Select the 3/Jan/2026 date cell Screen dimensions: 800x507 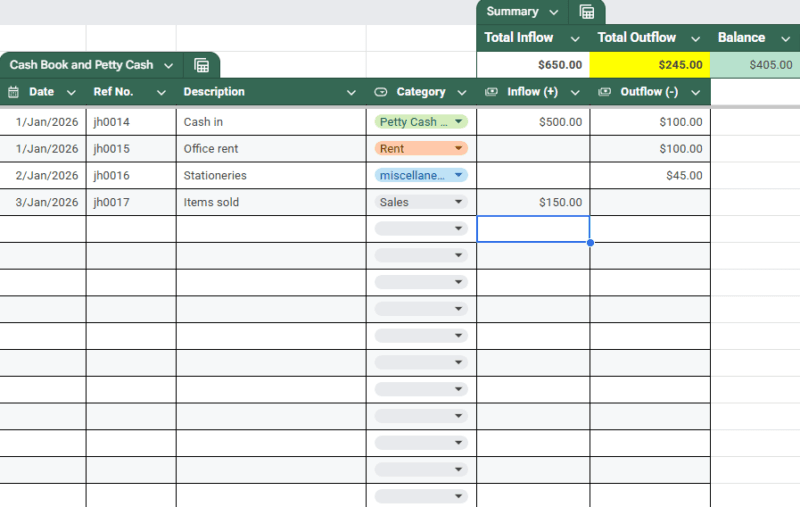tap(43, 202)
